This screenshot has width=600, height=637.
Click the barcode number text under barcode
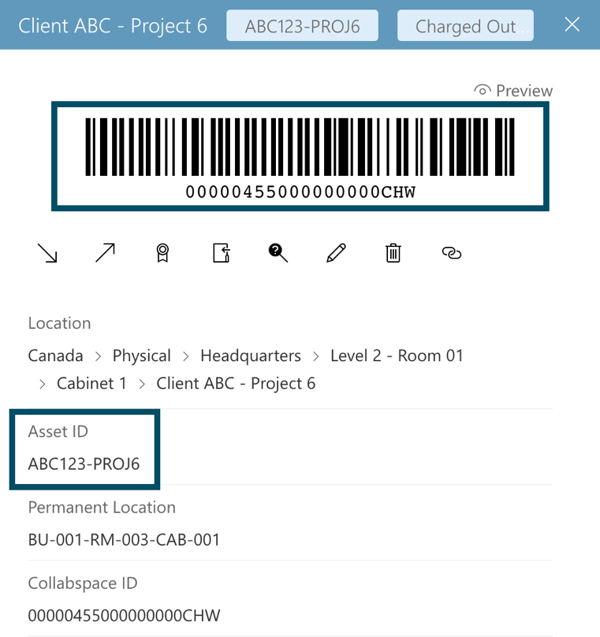pos(301,192)
